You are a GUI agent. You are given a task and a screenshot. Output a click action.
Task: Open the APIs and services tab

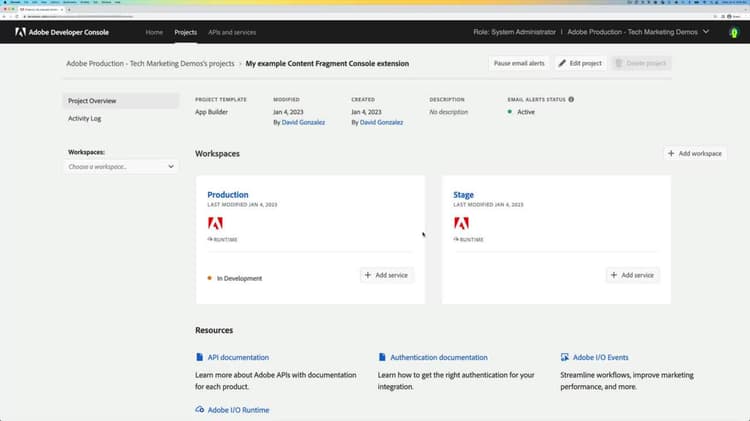232,32
